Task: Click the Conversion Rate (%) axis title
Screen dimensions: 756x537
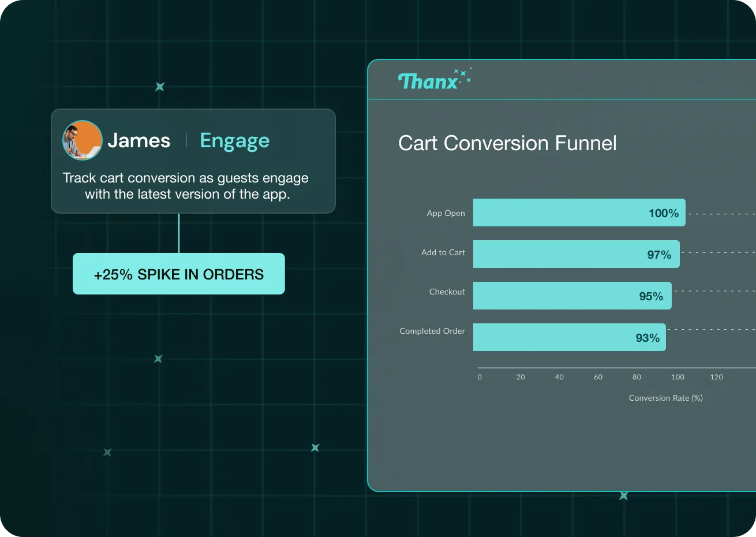Action: [x=666, y=398]
